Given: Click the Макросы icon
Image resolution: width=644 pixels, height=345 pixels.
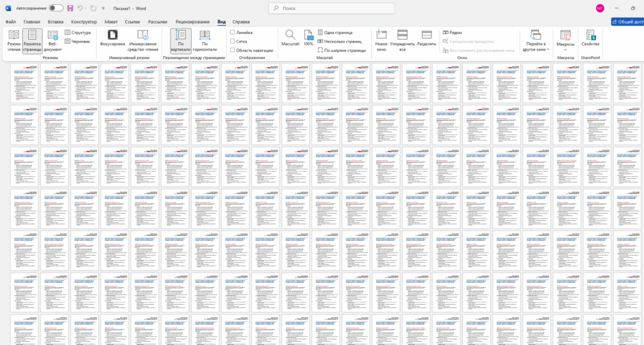Looking at the screenshot, I should pyautogui.click(x=565, y=36).
